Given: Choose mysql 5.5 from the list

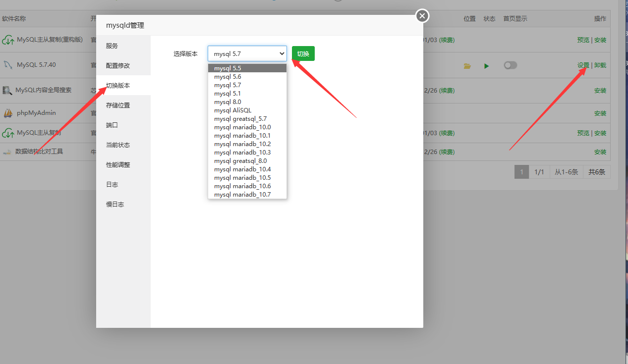Looking at the screenshot, I should coord(247,68).
